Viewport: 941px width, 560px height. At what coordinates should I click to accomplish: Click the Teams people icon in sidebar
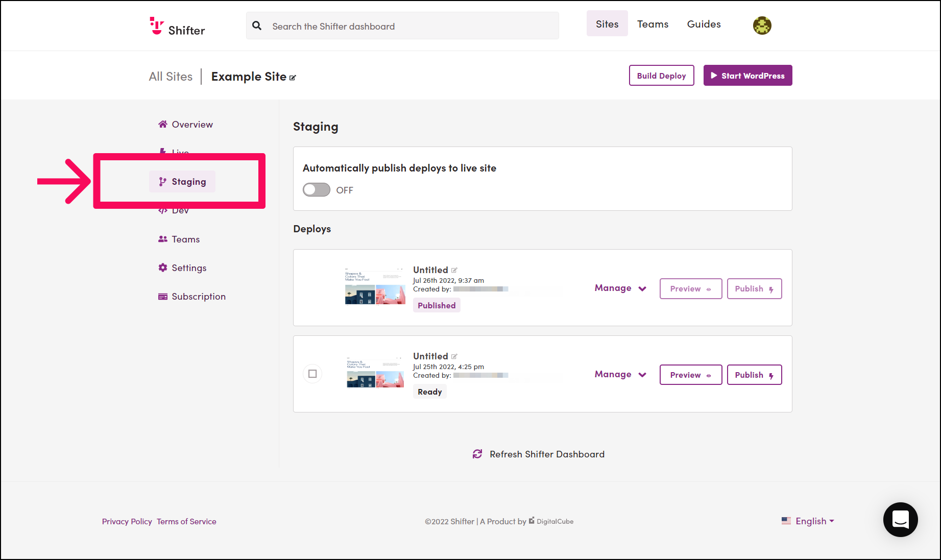(163, 239)
